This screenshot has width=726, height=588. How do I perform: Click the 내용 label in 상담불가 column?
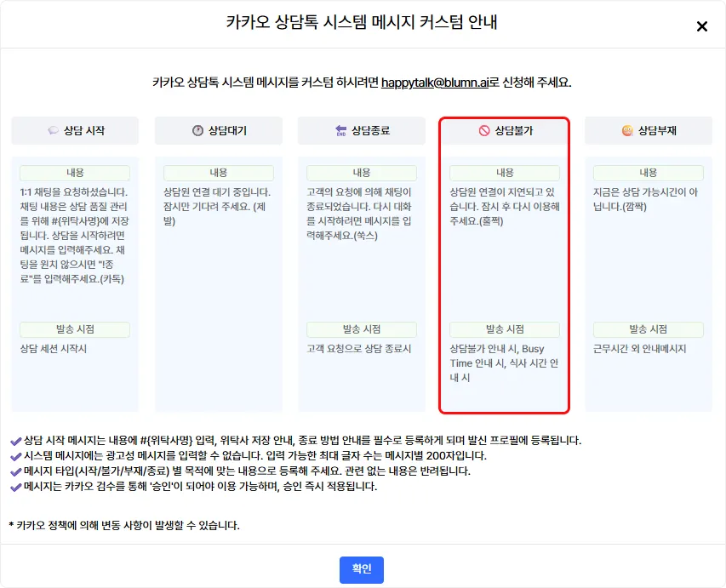click(x=505, y=173)
